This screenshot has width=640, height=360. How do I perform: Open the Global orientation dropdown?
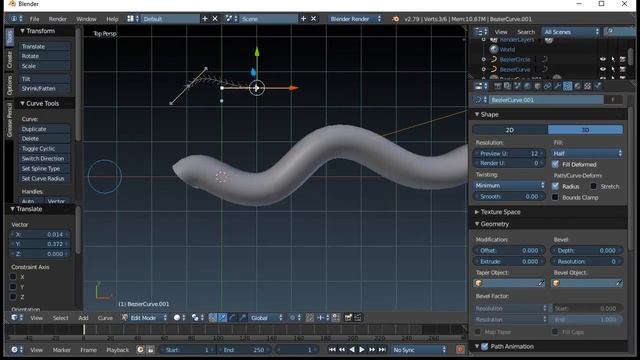(266, 318)
